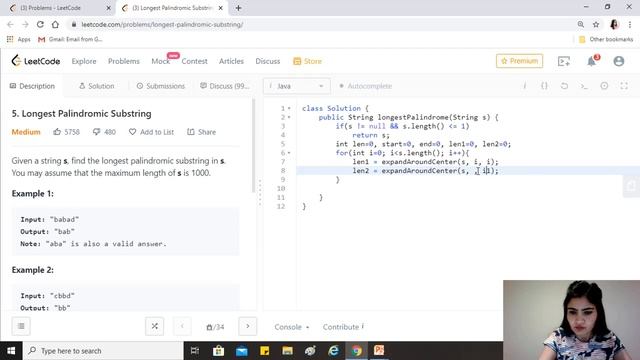Click the curly braces format-code icon

[x=544, y=86]
